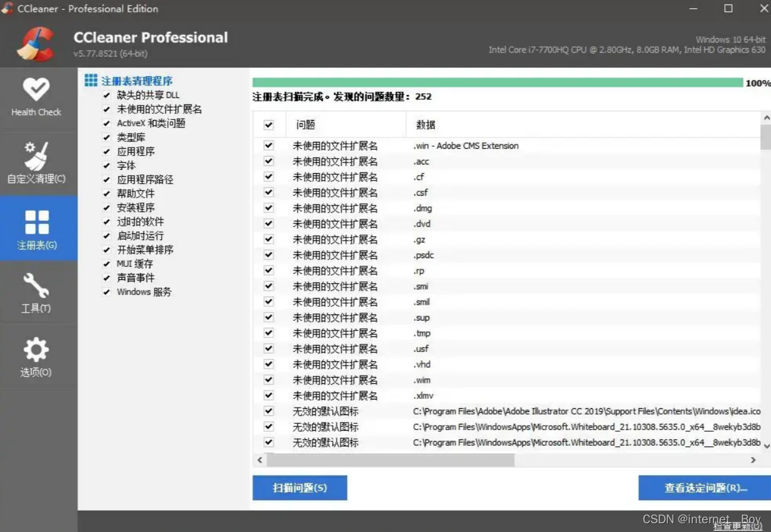The height and width of the screenshot is (532, 771).
Task: Toggle 声音事件 checkbox
Action: (x=107, y=278)
